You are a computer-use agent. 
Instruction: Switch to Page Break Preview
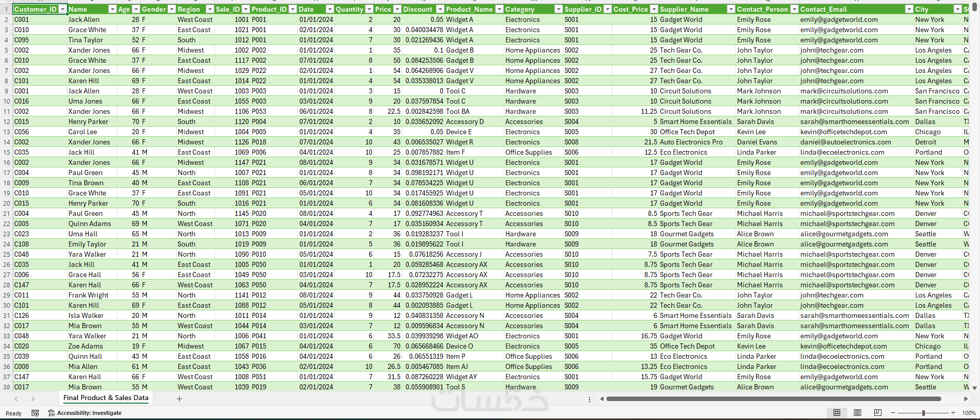coord(878,412)
